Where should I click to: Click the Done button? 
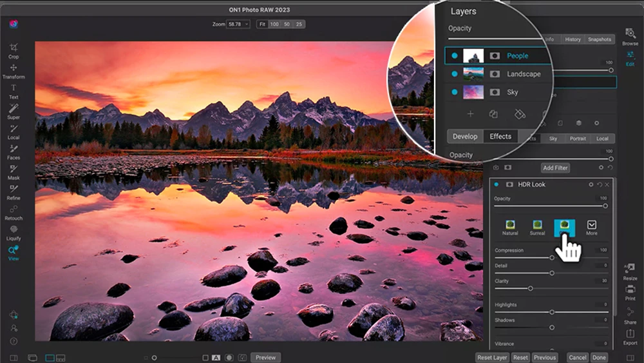click(x=599, y=358)
